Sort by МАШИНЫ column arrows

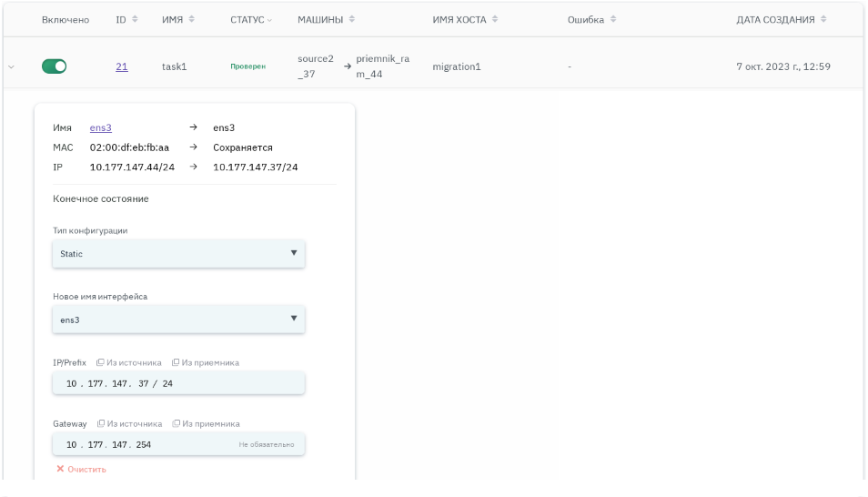(352, 19)
